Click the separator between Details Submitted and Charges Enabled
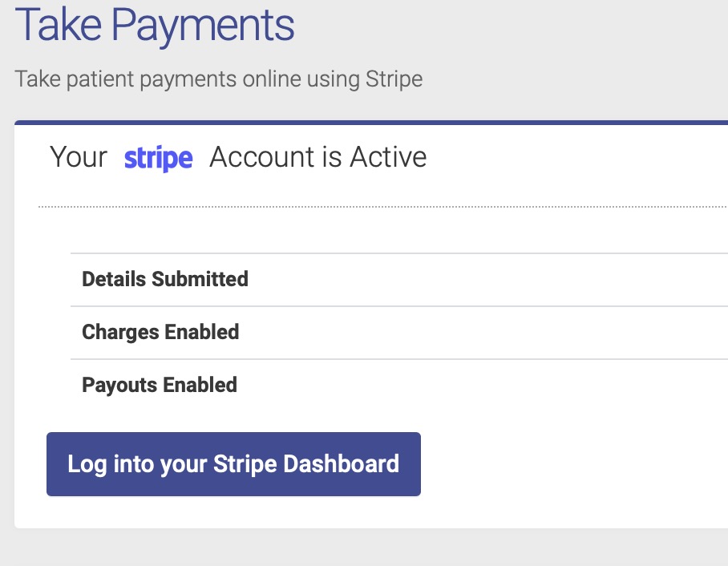The image size is (728, 566). tap(399, 306)
